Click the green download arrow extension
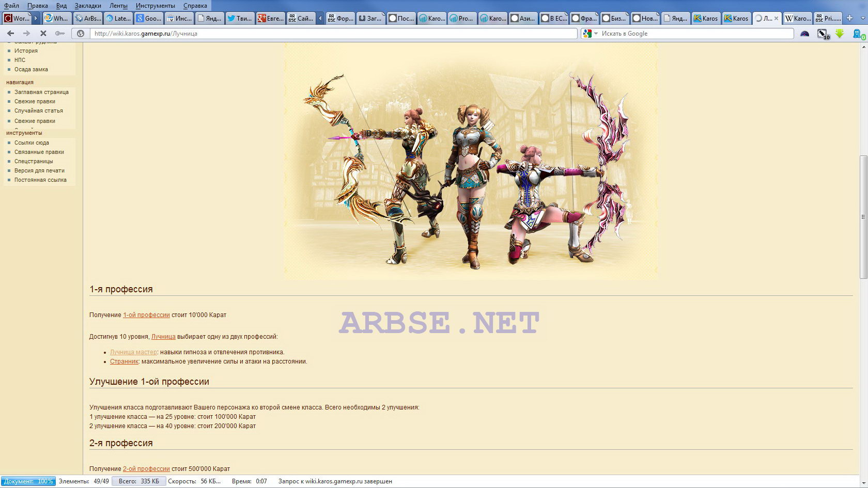 coord(840,33)
